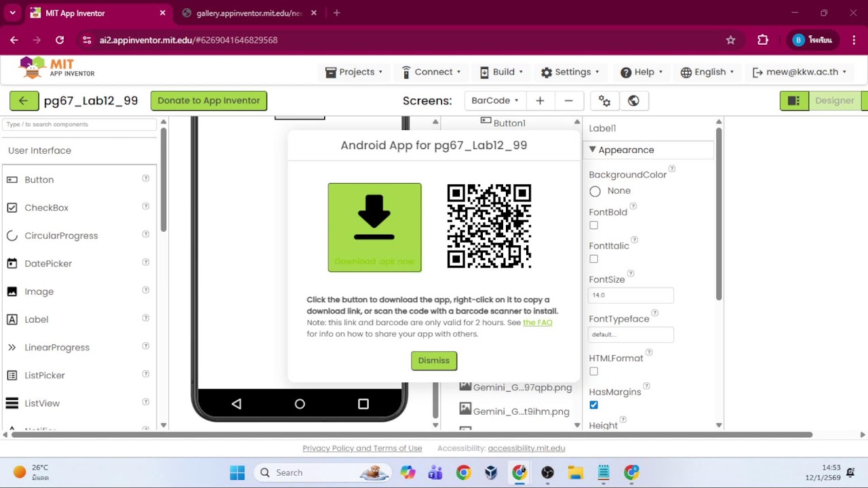Viewport: 868px width, 488px height.
Task: Click the Designer button
Action: tap(834, 101)
